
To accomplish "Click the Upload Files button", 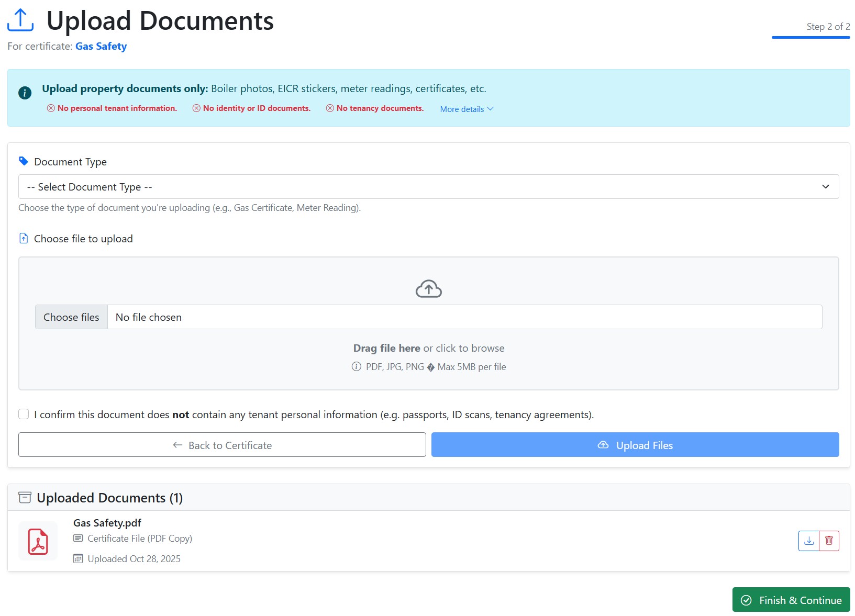I will [635, 445].
